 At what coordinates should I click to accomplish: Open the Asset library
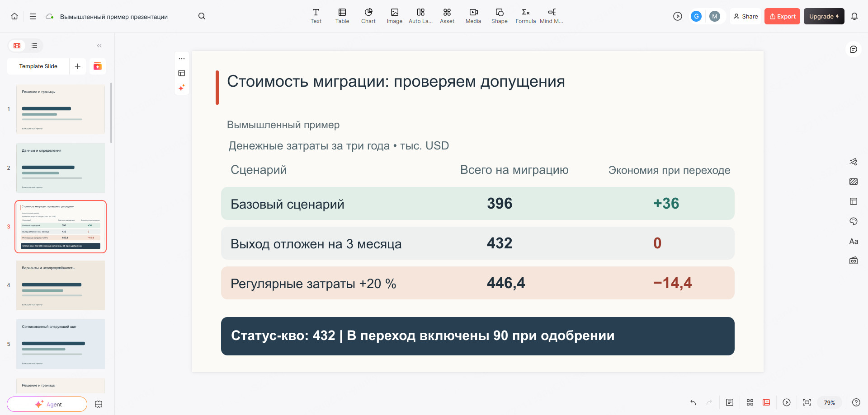click(x=447, y=16)
